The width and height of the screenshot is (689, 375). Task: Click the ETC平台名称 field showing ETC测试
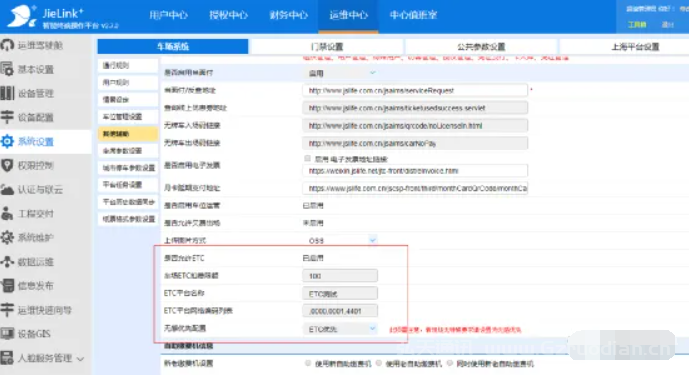[x=340, y=293]
